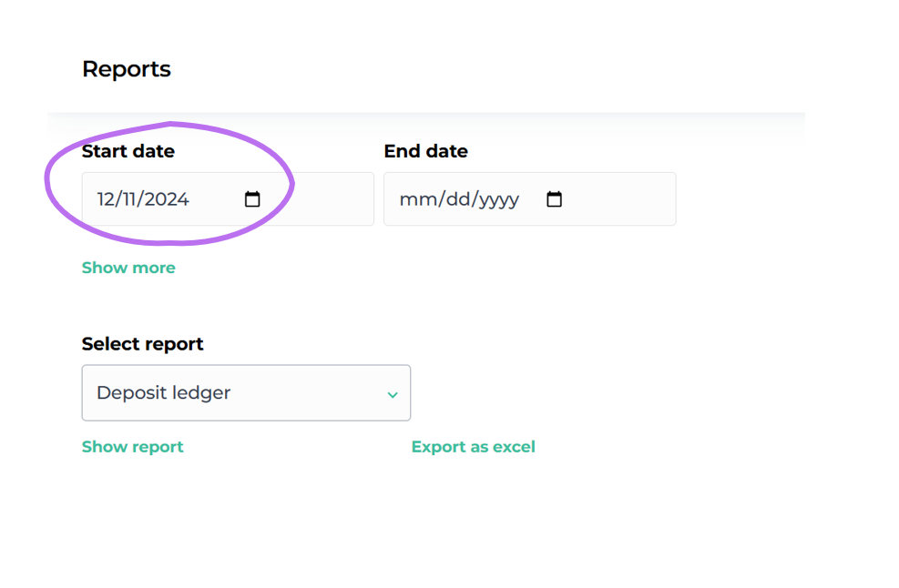Select the month segment 12 in Start date
Viewport: 899px width, 588px height.
pos(107,199)
